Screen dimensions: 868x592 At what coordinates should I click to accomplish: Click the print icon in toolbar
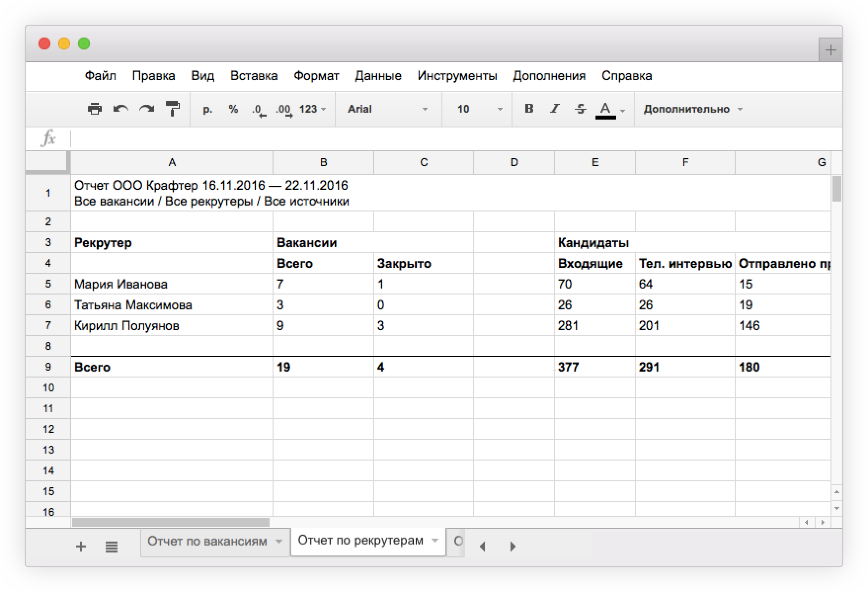click(94, 109)
